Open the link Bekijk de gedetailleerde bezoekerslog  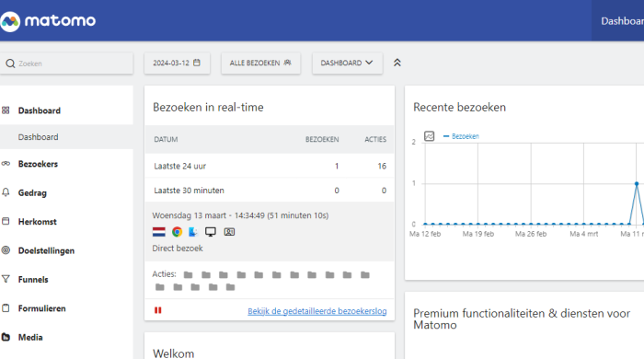click(x=317, y=311)
